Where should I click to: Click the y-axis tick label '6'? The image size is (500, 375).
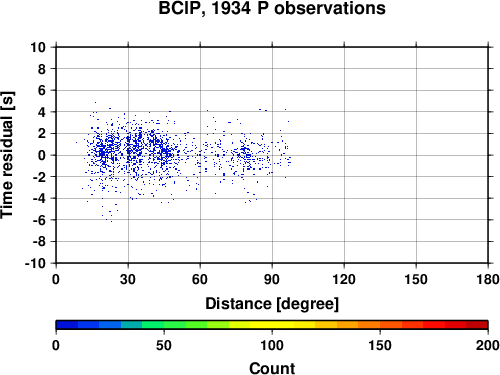coord(41,90)
